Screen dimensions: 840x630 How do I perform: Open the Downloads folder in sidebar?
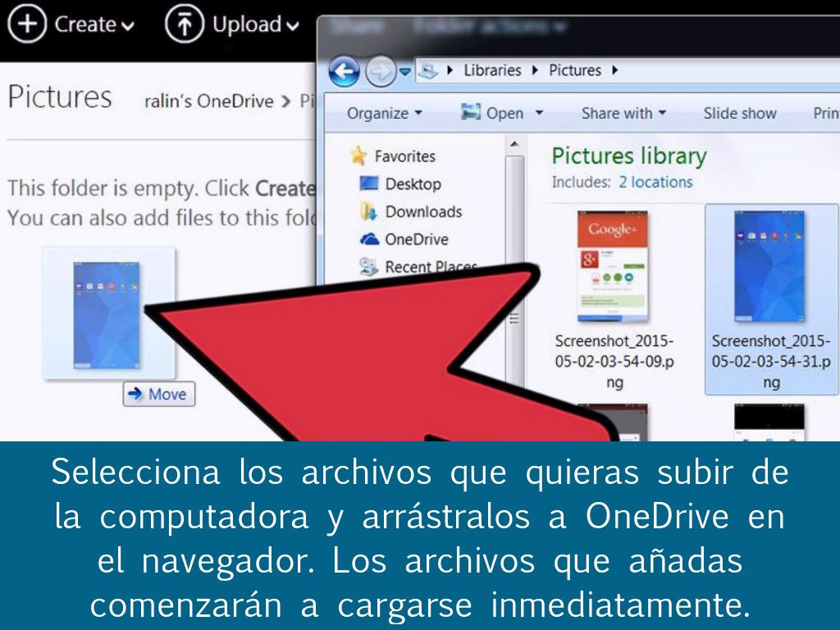[x=423, y=212]
